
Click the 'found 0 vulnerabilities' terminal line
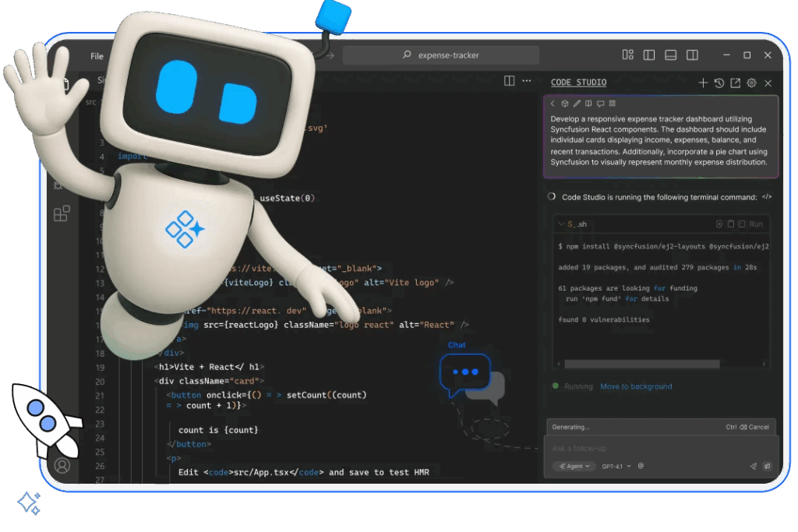604,320
